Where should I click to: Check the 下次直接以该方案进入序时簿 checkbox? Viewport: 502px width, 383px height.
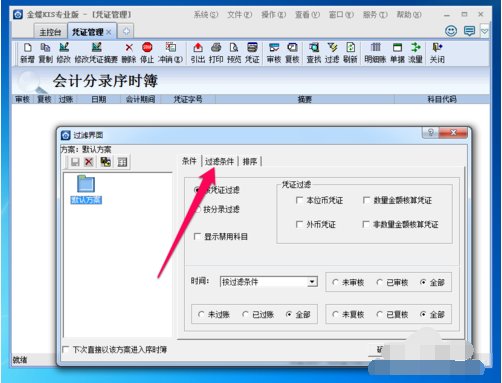point(66,350)
